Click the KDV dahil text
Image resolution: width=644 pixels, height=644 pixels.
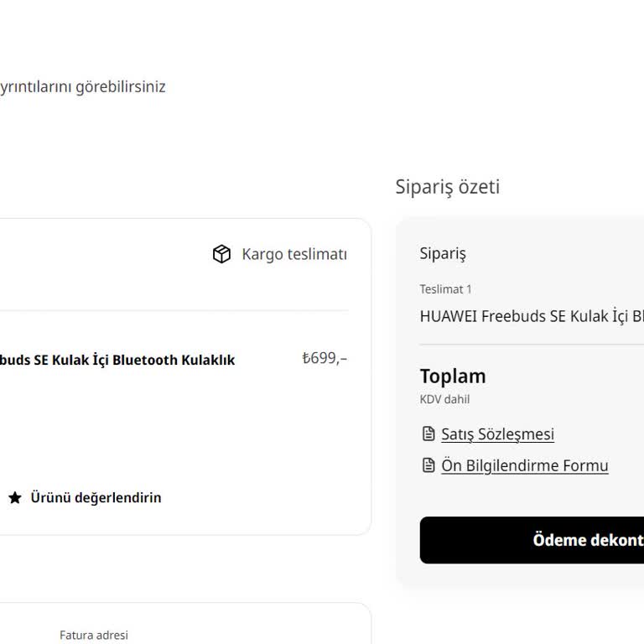coord(444,399)
